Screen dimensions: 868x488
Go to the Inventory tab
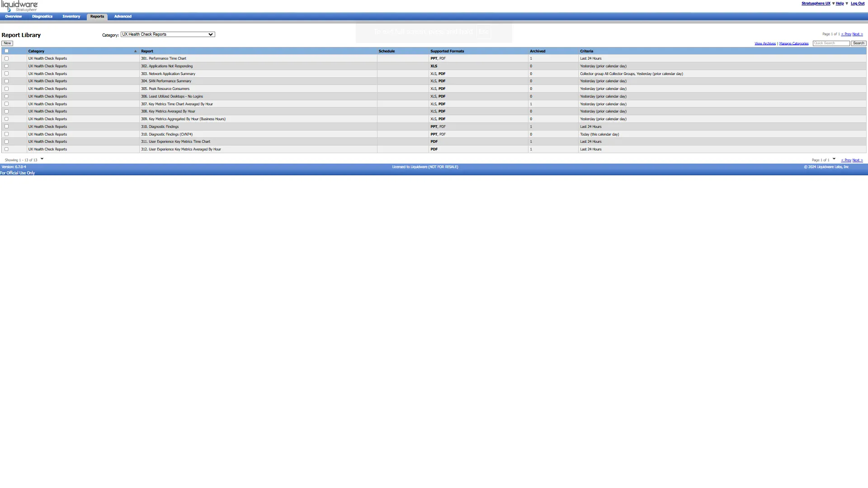(x=71, y=17)
